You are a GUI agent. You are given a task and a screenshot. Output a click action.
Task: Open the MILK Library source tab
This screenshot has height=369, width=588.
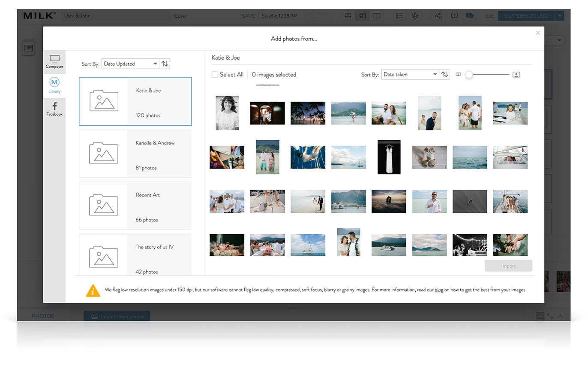[54, 85]
